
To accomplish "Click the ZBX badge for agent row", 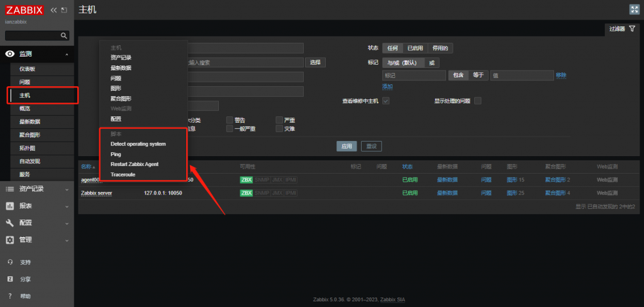I will click(x=247, y=179).
